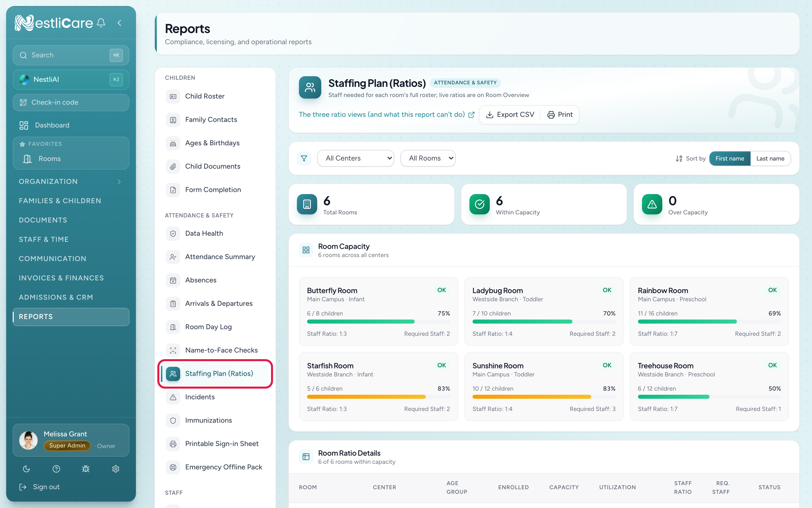
Task: Click the Ages & Birthdays cake icon
Action: pos(173,143)
